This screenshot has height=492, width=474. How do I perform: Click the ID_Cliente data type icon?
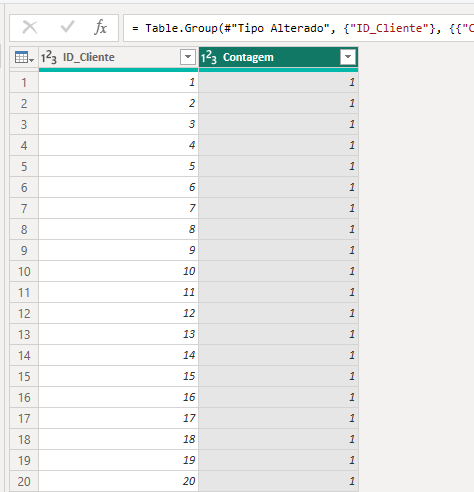(49, 57)
